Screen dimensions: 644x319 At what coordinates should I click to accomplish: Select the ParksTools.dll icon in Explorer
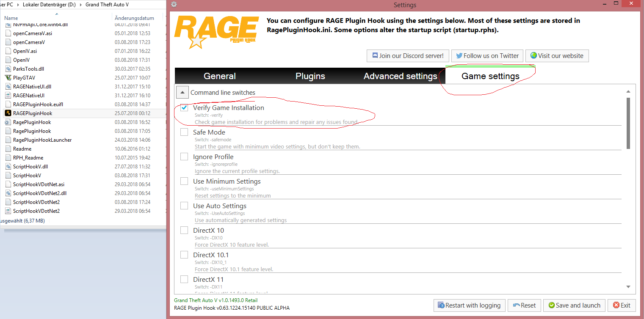(8, 69)
